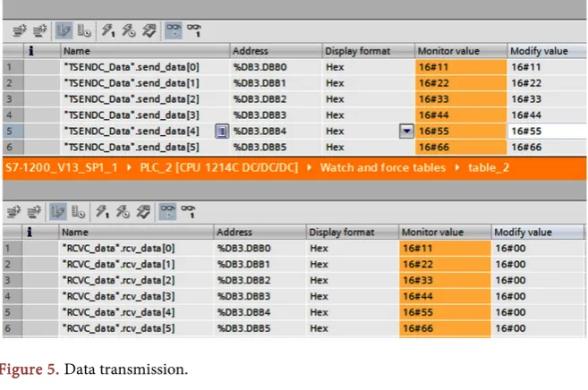Open Watch and force tables breadcrumb

click(x=383, y=167)
